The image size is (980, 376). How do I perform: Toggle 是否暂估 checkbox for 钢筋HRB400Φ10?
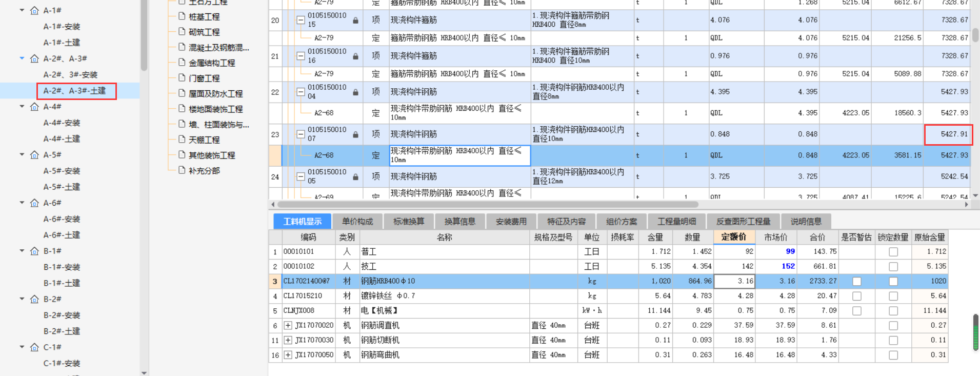pyautogui.click(x=856, y=281)
